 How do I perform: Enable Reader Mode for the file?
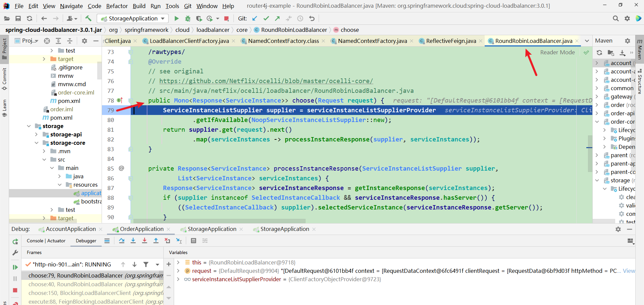558,52
